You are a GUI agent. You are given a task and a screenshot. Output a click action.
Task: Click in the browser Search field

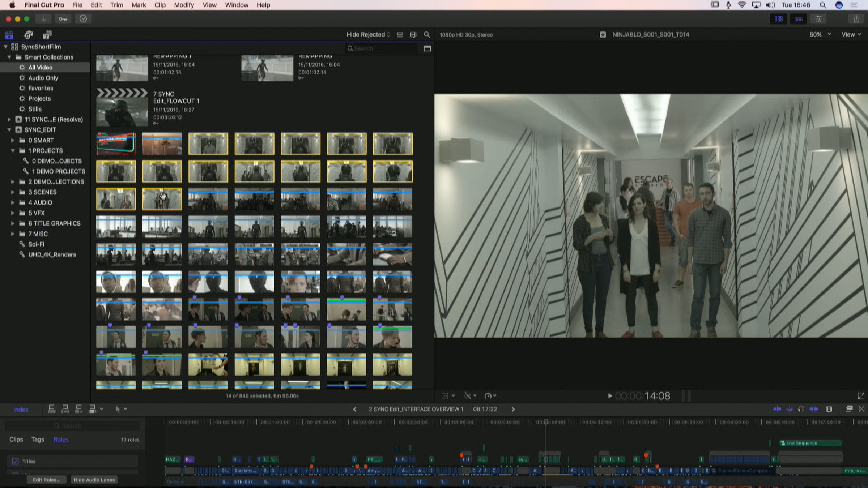click(382, 48)
